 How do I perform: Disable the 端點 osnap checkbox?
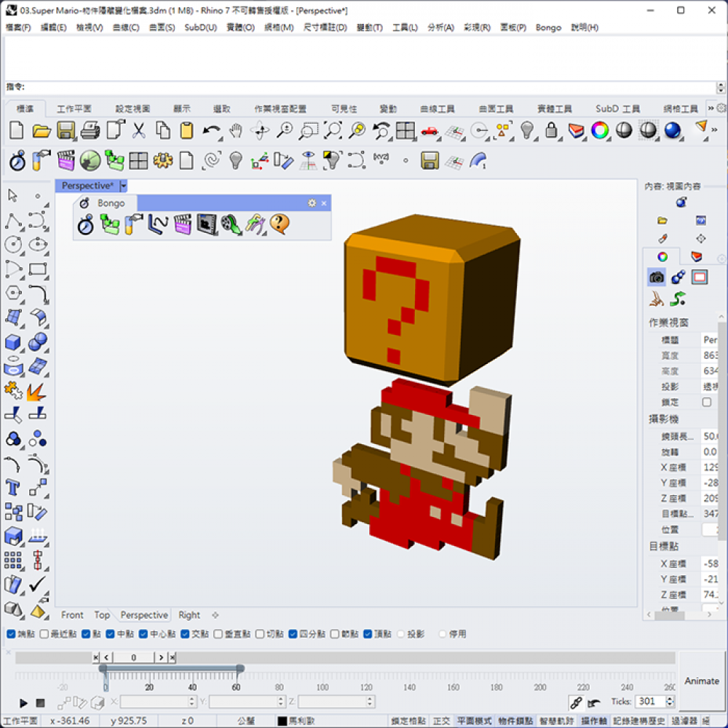click(x=11, y=634)
